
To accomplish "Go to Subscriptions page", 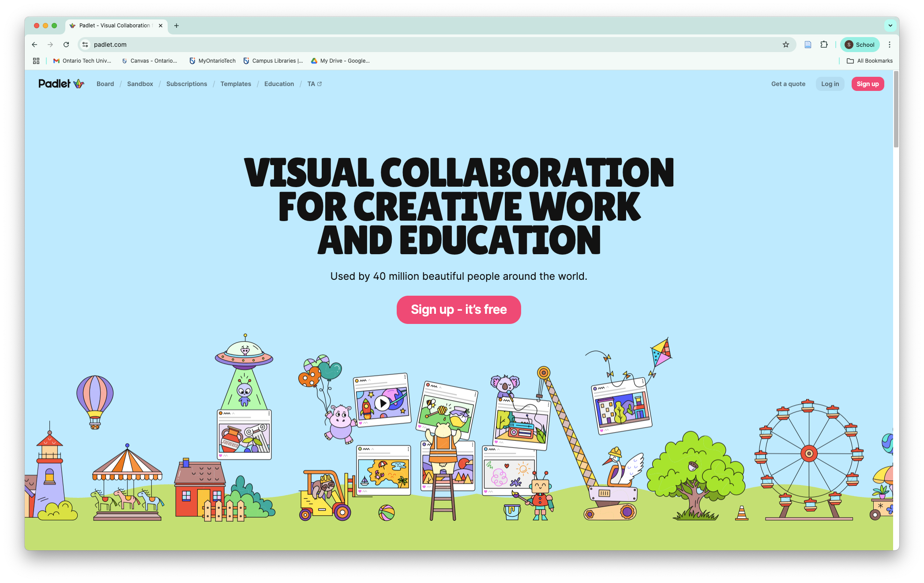I will [x=187, y=84].
